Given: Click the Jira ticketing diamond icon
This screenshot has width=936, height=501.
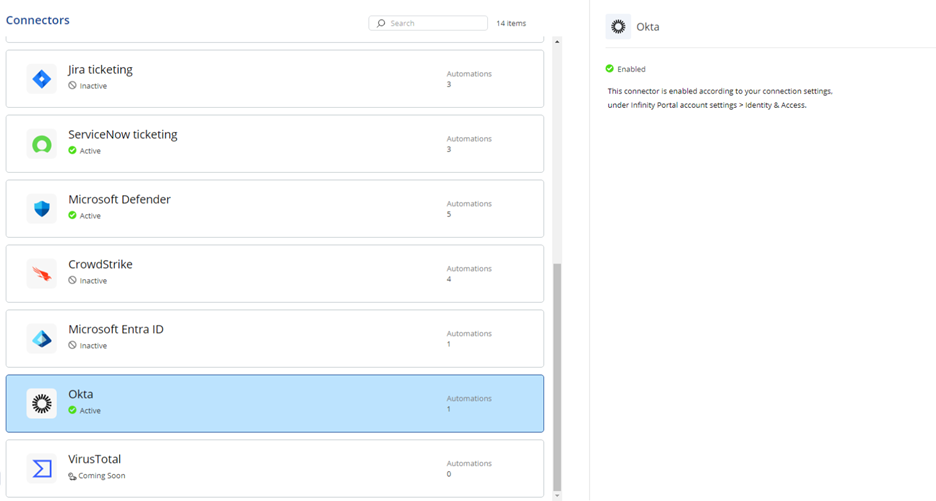Looking at the screenshot, I should (x=42, y=79).
